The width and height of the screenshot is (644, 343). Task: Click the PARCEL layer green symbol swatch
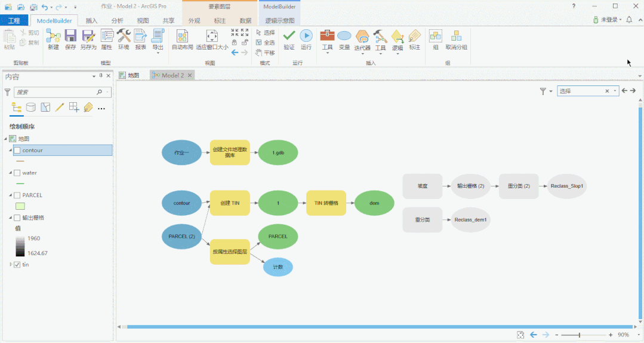point(20,206)
